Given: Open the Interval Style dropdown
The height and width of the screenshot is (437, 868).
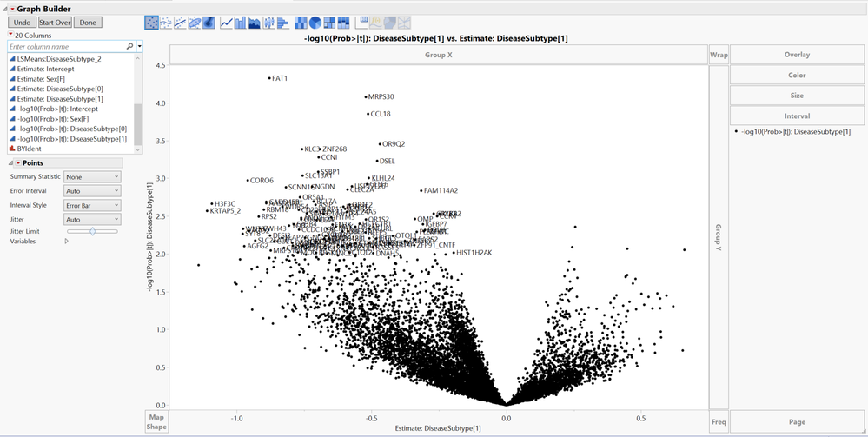Looking at the screenshot, I should (93, 206).
